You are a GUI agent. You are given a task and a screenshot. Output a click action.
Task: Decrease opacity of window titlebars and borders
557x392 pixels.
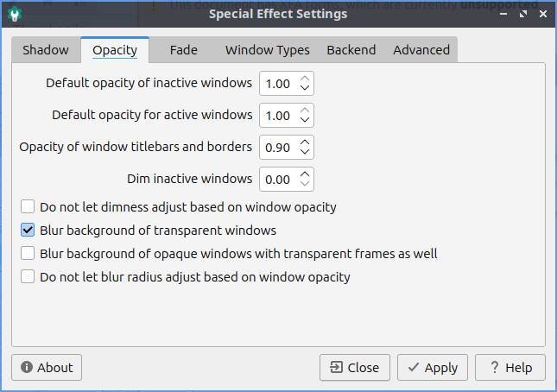pyautogui.click(x=304, y=152)
